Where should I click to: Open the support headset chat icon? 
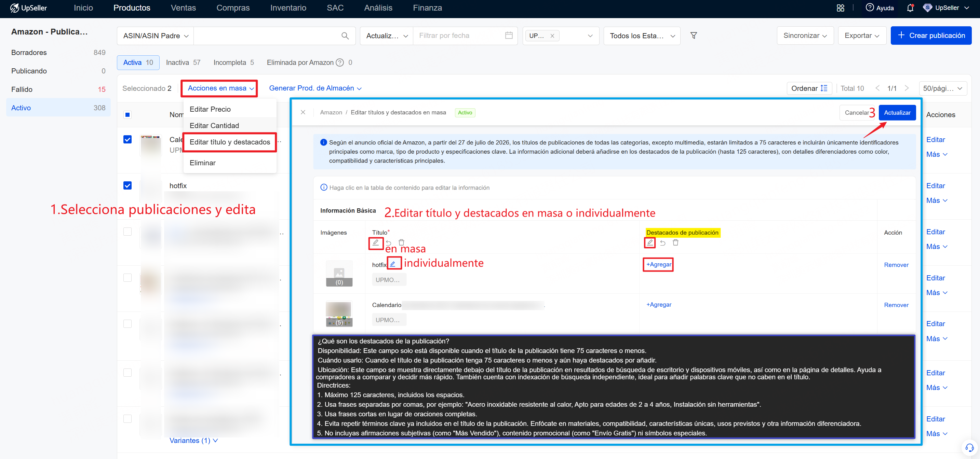[969, 448]
